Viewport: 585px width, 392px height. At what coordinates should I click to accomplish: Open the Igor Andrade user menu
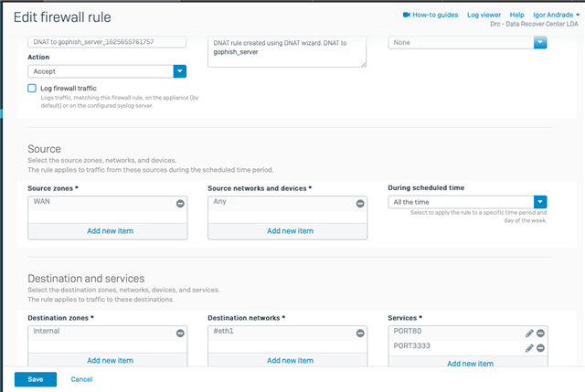557,15
